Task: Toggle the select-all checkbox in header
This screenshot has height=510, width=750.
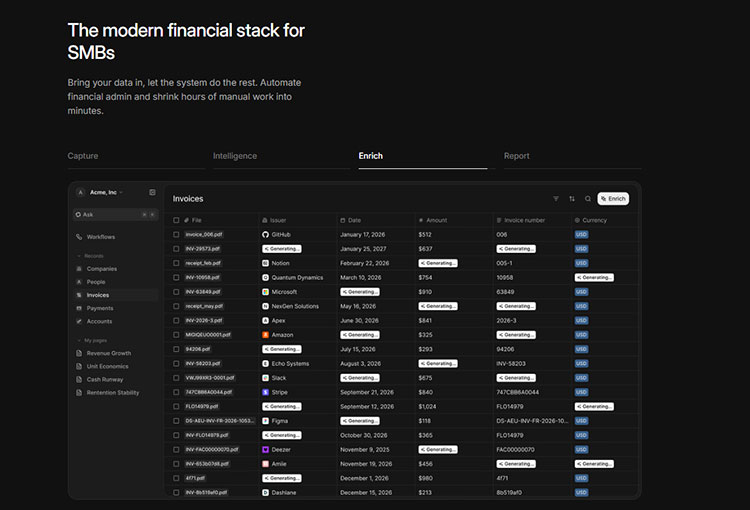Action: point(176,220)
